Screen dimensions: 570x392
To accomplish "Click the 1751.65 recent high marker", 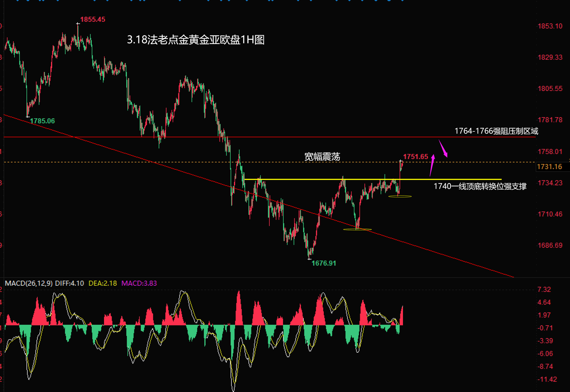I will 415,157.
